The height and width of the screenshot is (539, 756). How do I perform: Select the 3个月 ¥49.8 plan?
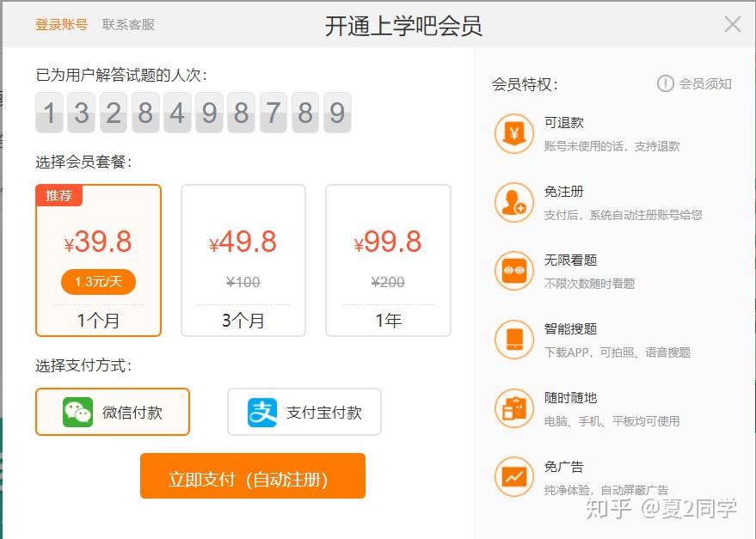point(243,260)
